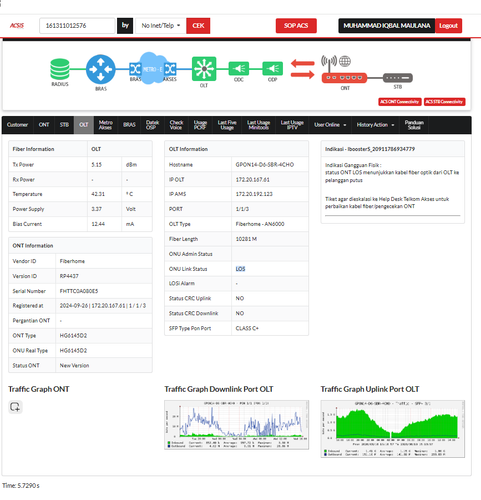Click the Indikasi Ibooster panel header
Screen dimensions: 481x500
(x=392, y=149)
